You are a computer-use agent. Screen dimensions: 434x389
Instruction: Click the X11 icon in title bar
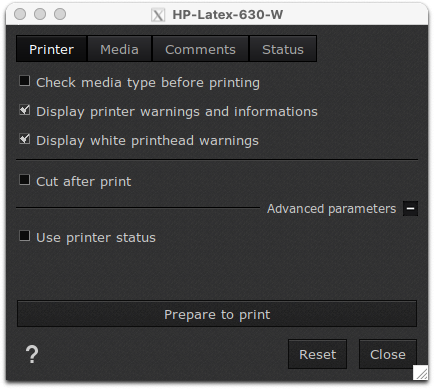(x=158, y=15)
